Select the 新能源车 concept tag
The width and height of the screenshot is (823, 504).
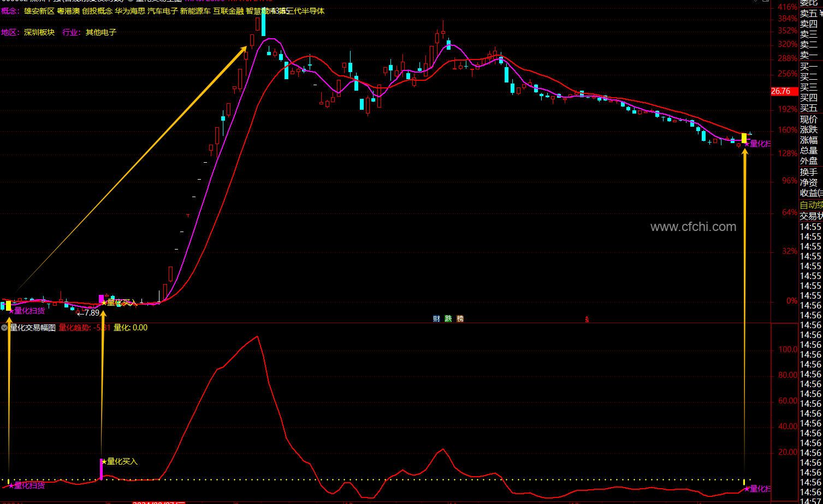point(195,11)
